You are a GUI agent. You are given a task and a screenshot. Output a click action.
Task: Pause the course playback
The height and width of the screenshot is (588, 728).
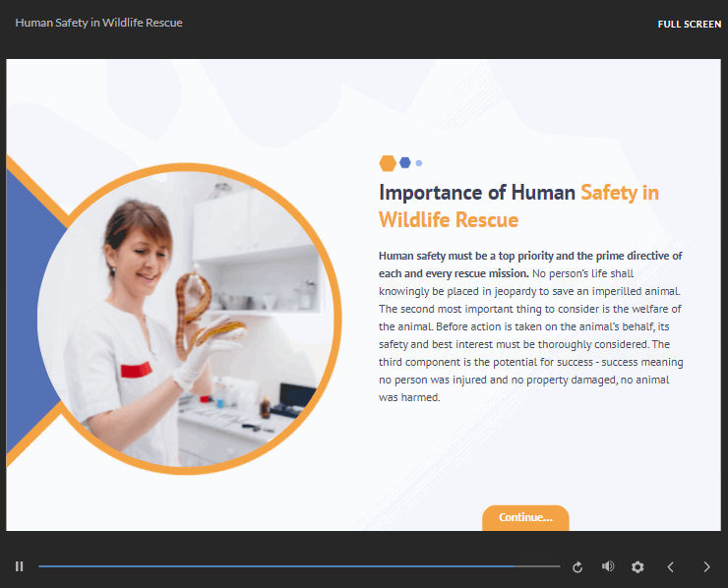[19, 566]
